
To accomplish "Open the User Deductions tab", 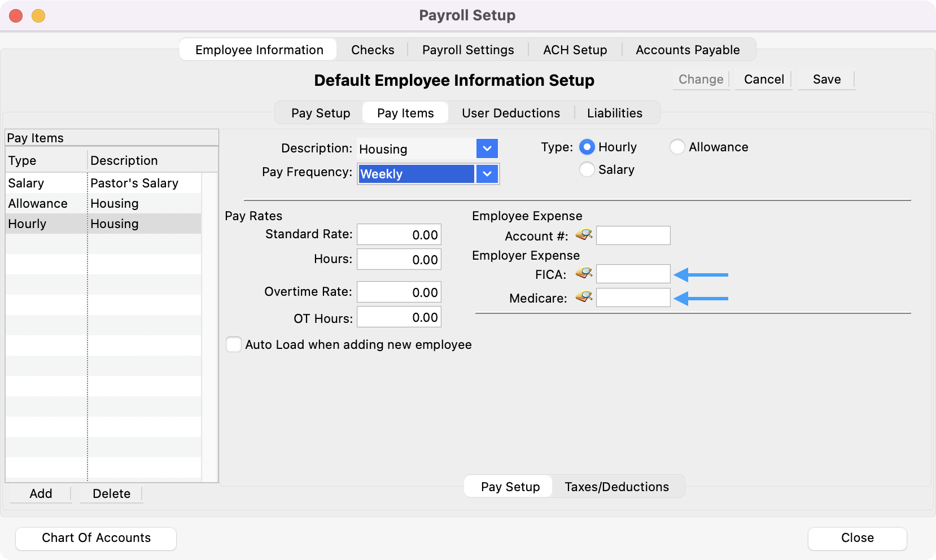I will tap(511, 113).
